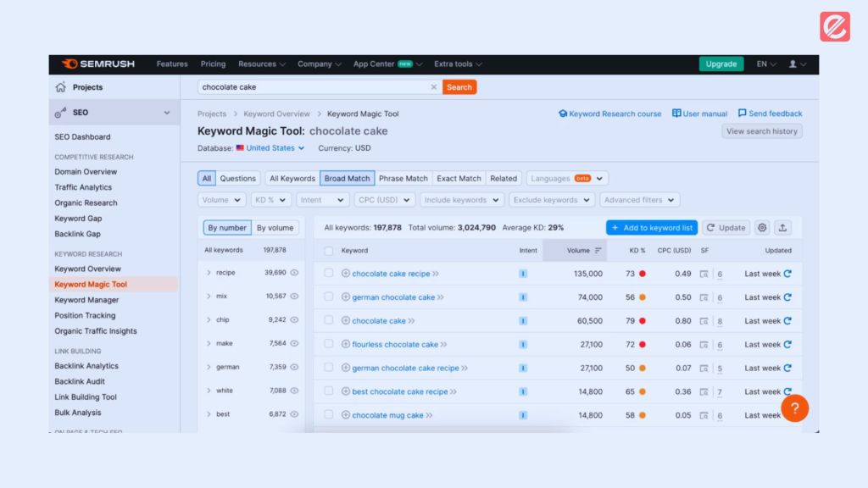Clear the chocolate cake search field
This screenshot has height=488, width=868.
pyautogui.click(x=433, y=87)
